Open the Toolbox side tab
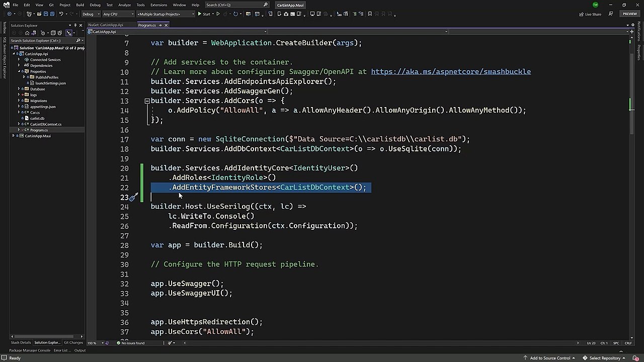Image resolution: width=644 pixels, height=362 pixels. (x=5, y=29)
